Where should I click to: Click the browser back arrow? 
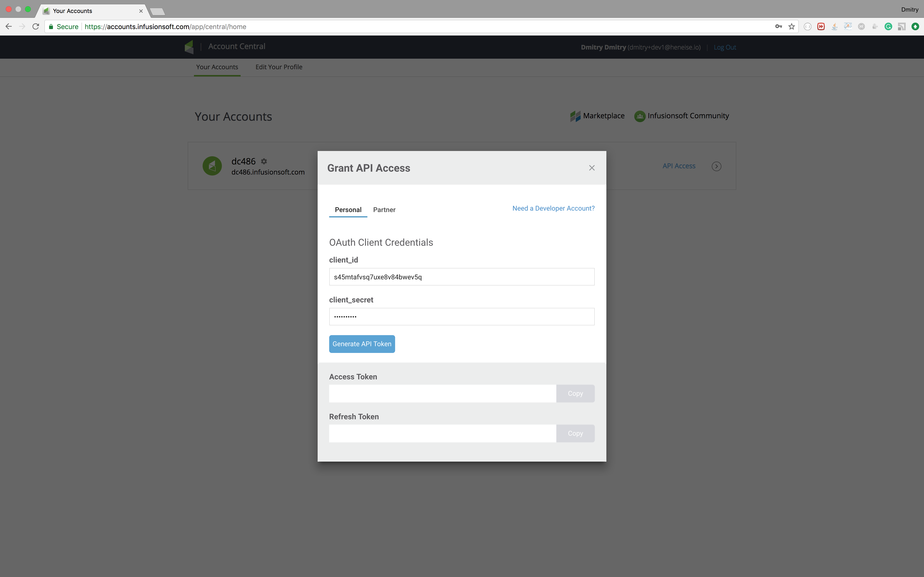8,26
